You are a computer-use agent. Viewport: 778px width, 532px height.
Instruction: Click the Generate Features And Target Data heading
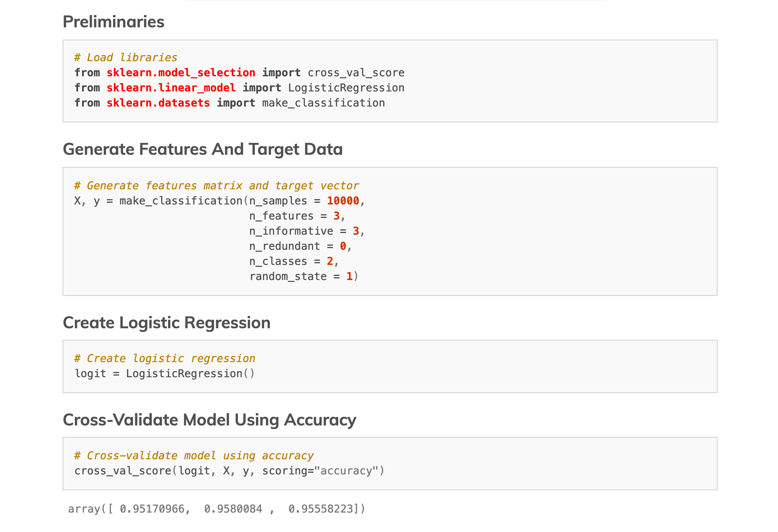pyautogui.click(x=203, y=149)
